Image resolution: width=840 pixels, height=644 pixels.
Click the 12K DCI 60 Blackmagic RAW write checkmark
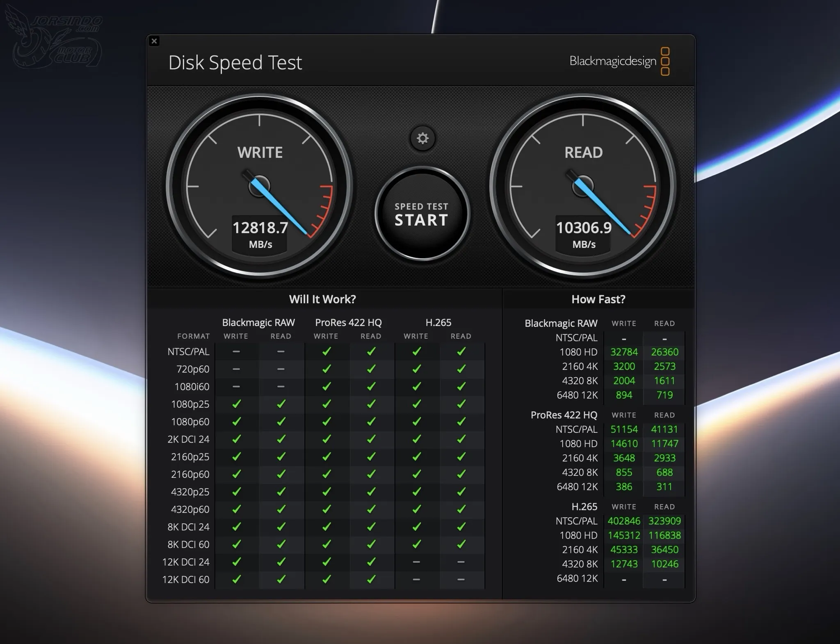click(236, 579)
